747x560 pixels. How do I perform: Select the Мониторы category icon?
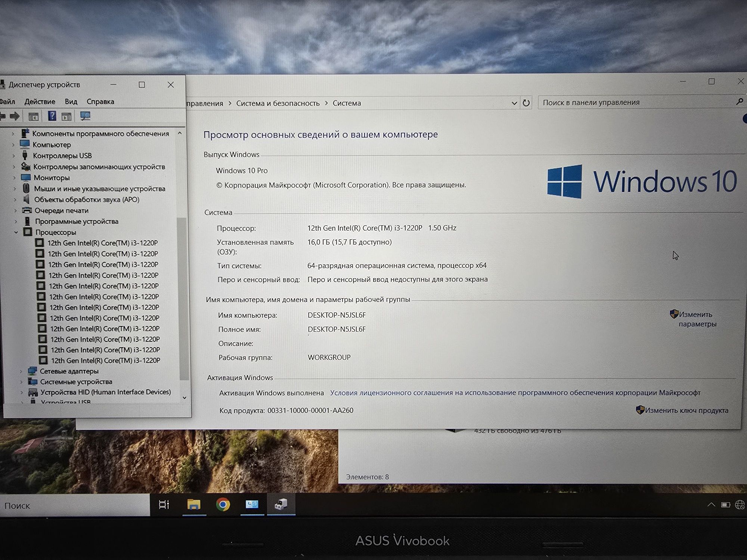click(26, 177)
